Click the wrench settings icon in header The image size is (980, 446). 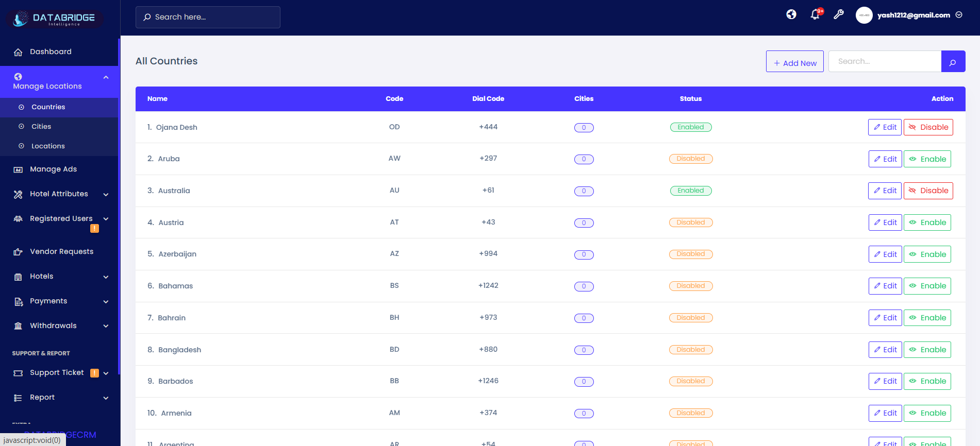click(839, 14)
